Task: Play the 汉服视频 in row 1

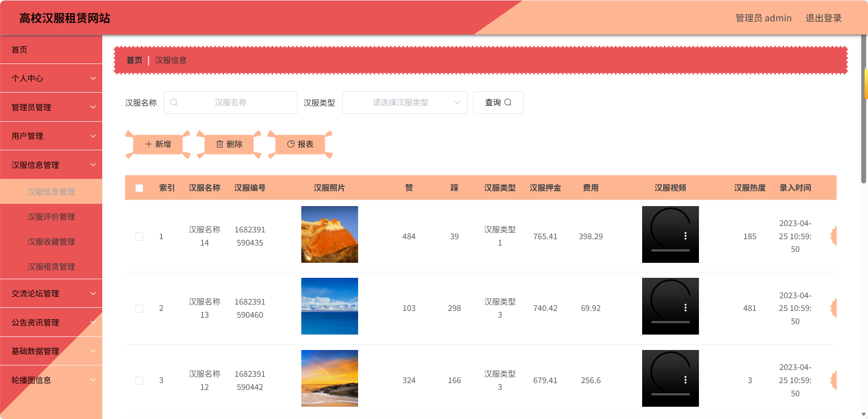Action: (x=670, y=234)
